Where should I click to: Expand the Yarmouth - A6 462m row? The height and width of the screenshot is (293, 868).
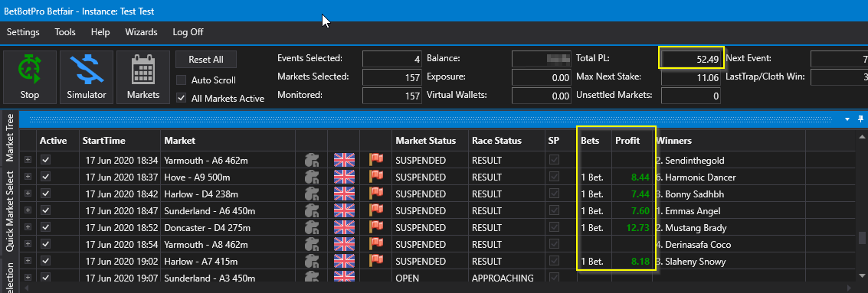pos(28,161)
